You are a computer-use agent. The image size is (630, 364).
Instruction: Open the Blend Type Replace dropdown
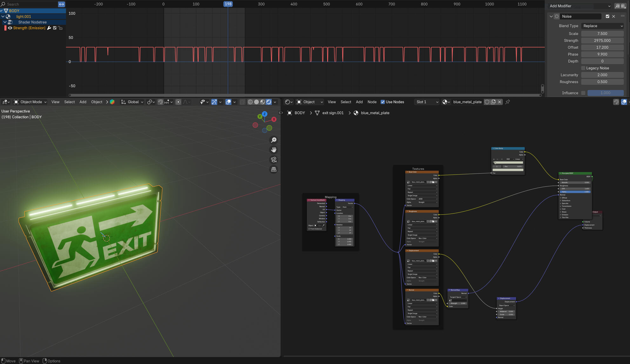(x=602, y=26)
